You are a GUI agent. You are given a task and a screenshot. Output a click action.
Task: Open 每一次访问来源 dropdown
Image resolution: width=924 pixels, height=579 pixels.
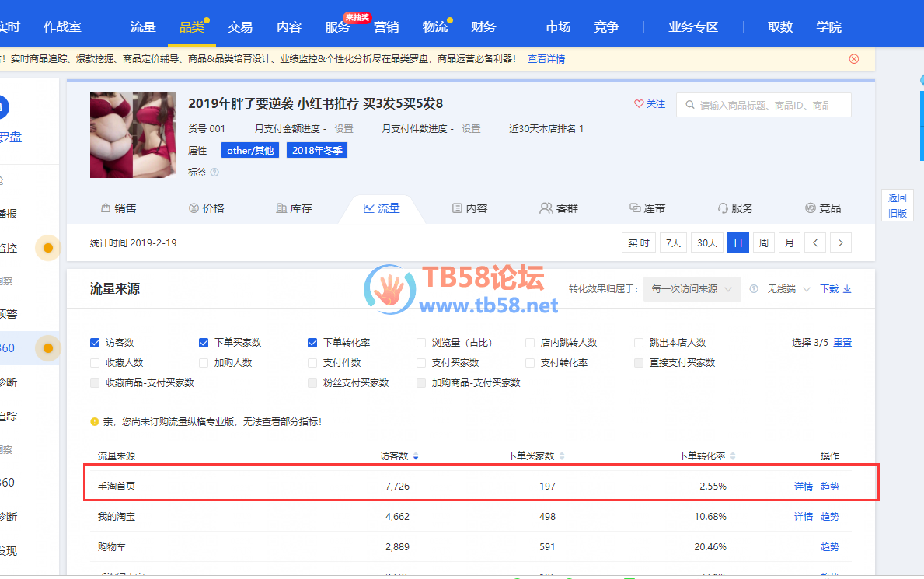click(x=692, y=289)
